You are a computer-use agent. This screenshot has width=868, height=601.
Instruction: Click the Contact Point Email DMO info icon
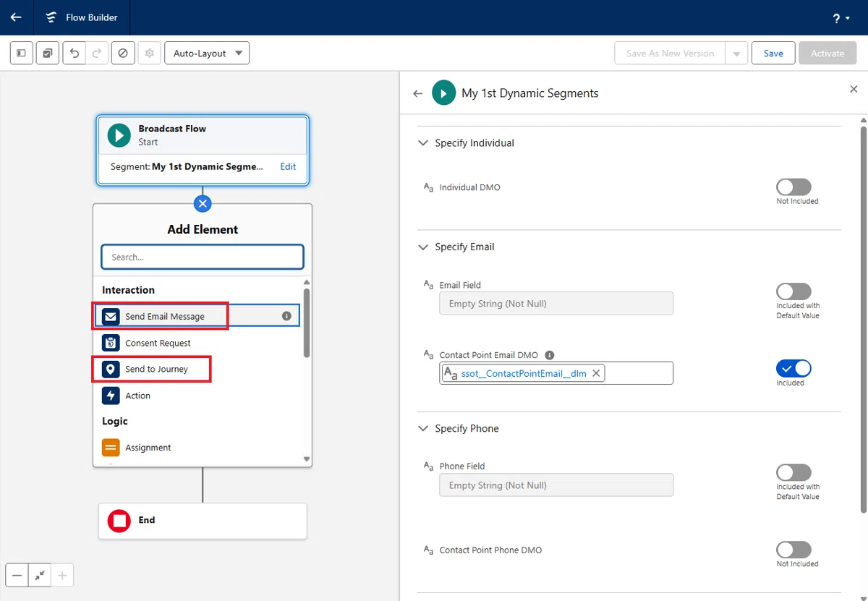click(549, 355)
